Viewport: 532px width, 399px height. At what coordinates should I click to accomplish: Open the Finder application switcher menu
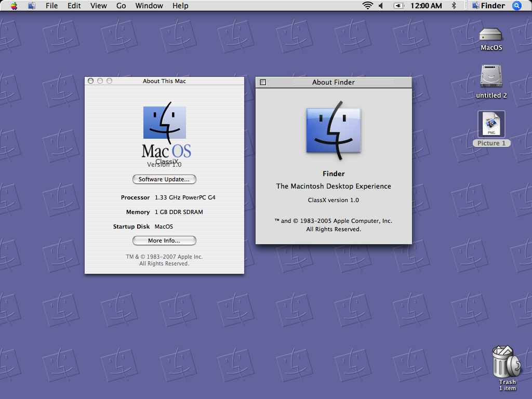488,6
